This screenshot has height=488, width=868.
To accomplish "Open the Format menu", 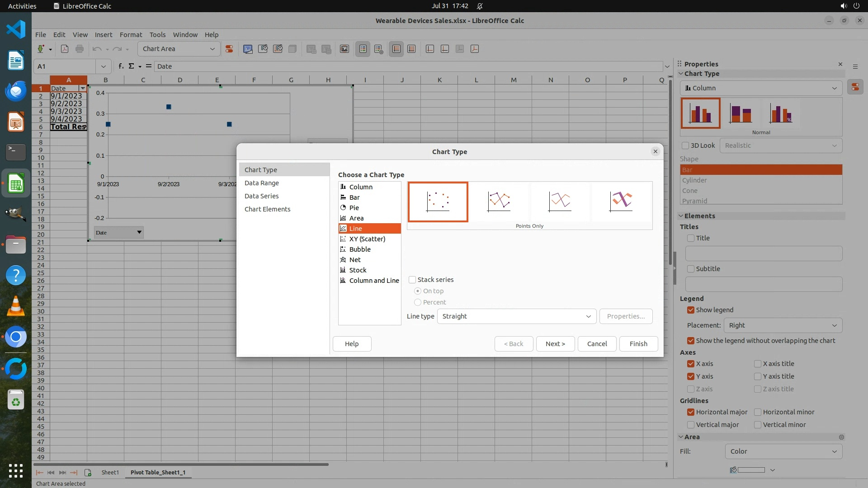I will tap(131, 35).
